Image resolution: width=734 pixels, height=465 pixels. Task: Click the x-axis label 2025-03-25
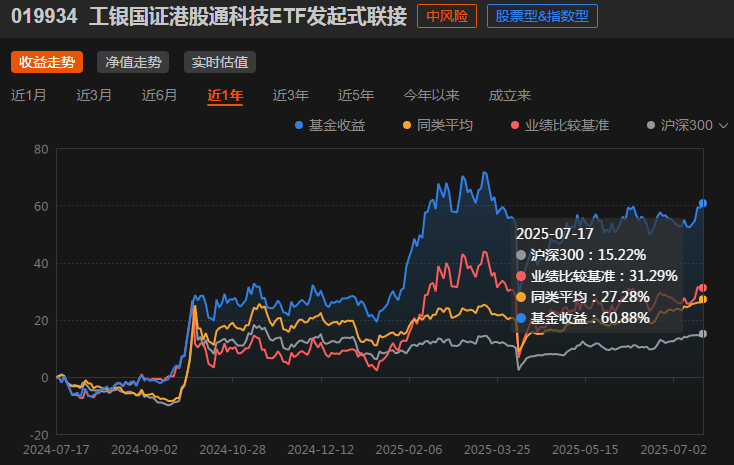coord(497,450)
